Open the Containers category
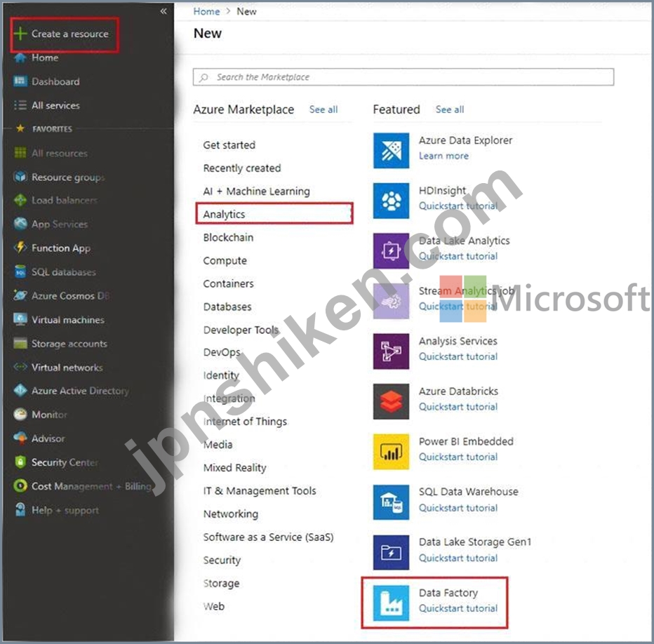The width and height of the screenshot is (654, 644). pyautogui.click(x=228, y=283)
